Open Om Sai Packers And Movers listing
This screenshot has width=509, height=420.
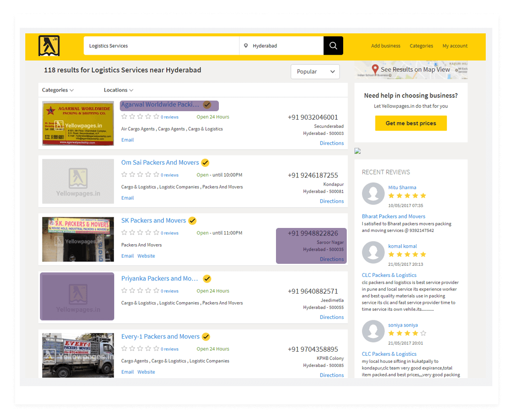(x=160, y=163)
